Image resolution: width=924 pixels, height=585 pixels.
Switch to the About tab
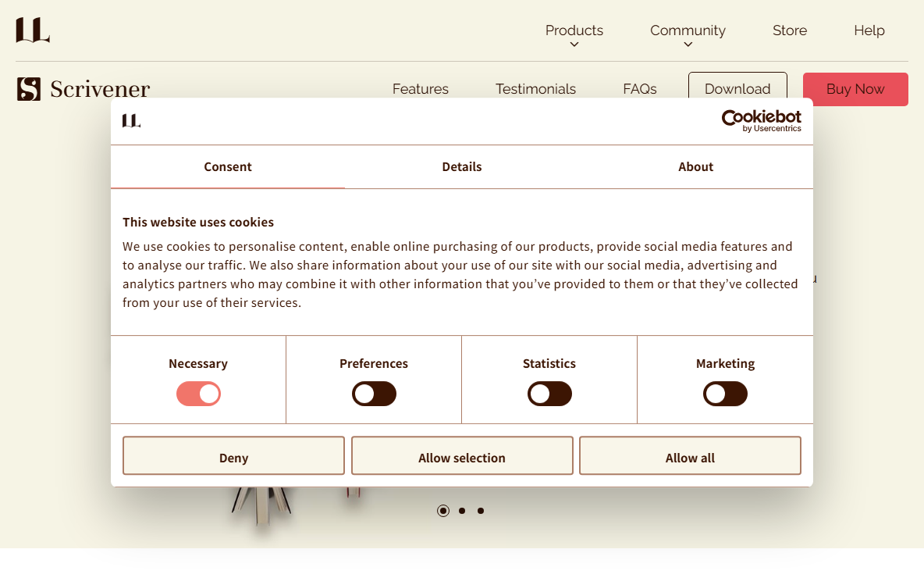[x=696, y=167]
